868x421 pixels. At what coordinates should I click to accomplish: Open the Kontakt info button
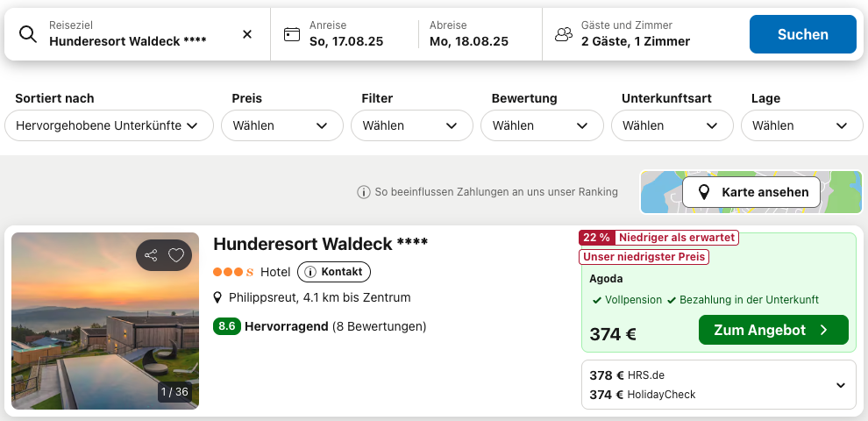coord(334,272)
